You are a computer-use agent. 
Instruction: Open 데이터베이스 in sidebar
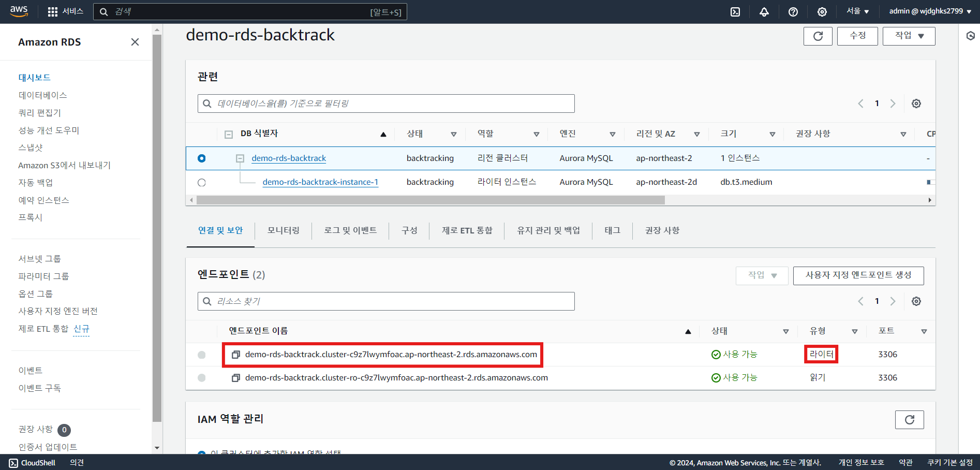pyautogui.click(x=43, y=95)
